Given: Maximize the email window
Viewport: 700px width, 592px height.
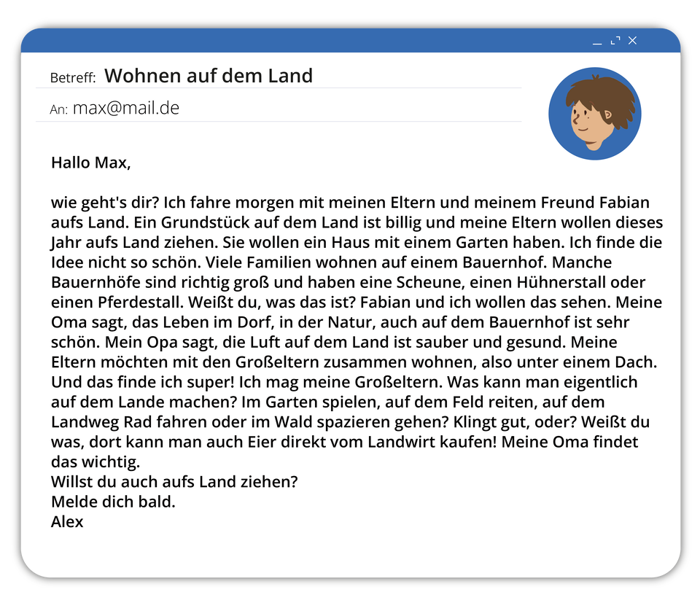Looking at the screenshot, I should click(x=615, y=41).
